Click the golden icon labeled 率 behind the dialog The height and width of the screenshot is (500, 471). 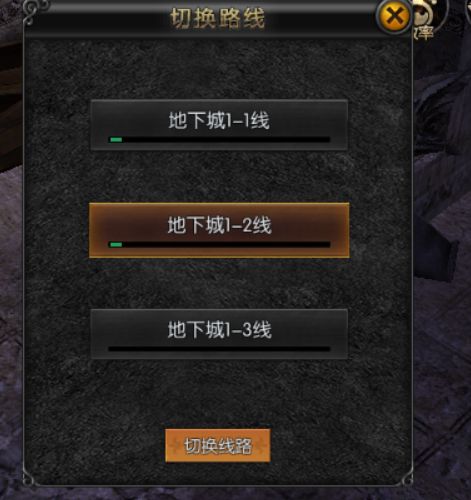click(x=428, y=20)
